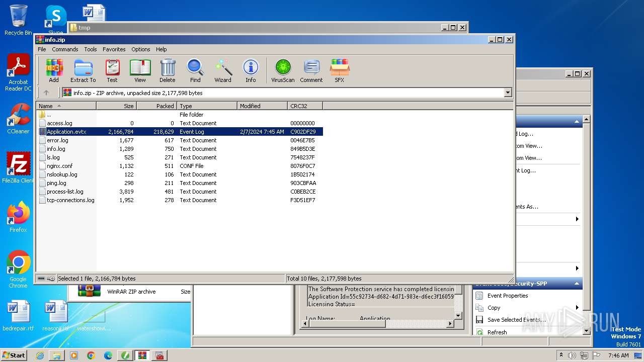Screen dimensions: 644x362
Task: Sort by Name column header
Action: coord(66,106)
